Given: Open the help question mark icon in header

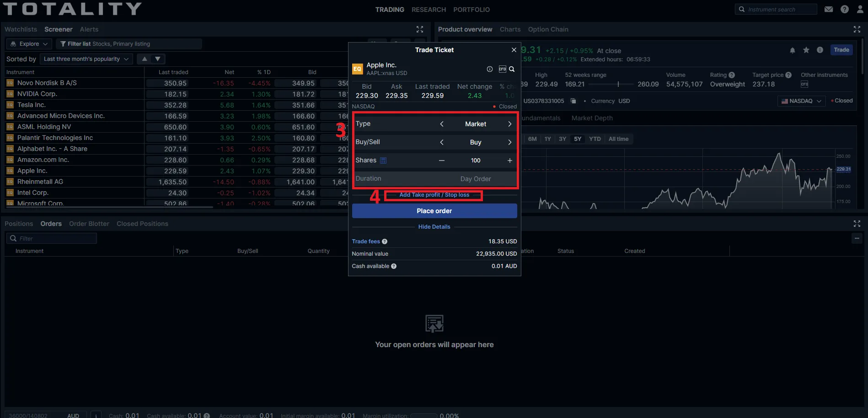Looking at the screenshot, I should click(x=845, y=9).
